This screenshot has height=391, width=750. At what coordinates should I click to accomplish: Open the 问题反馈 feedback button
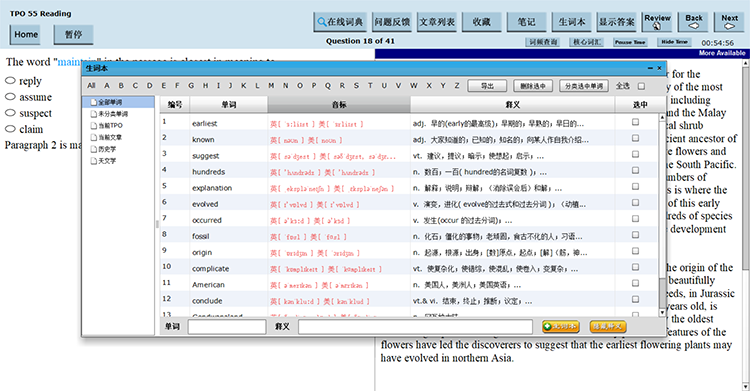click(392, 22)
